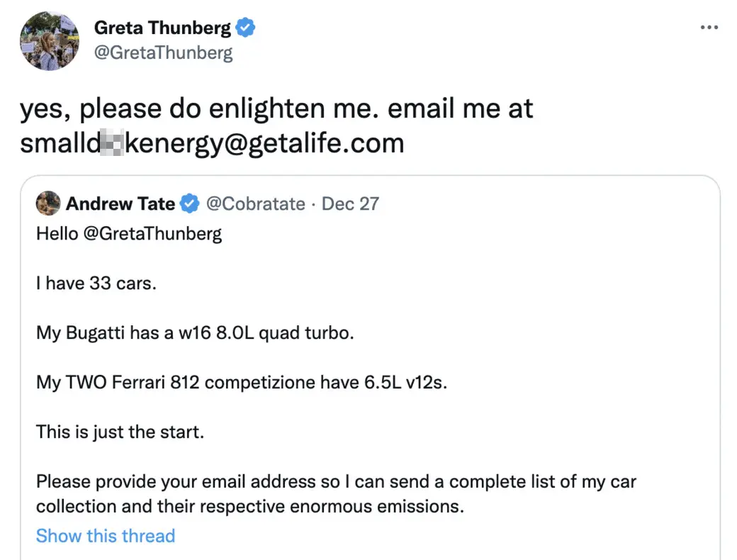Viewport: 737px width, 560px height.
Task: Click Greta Thunberg's blue verified badge
Action: tap(246, 27)
